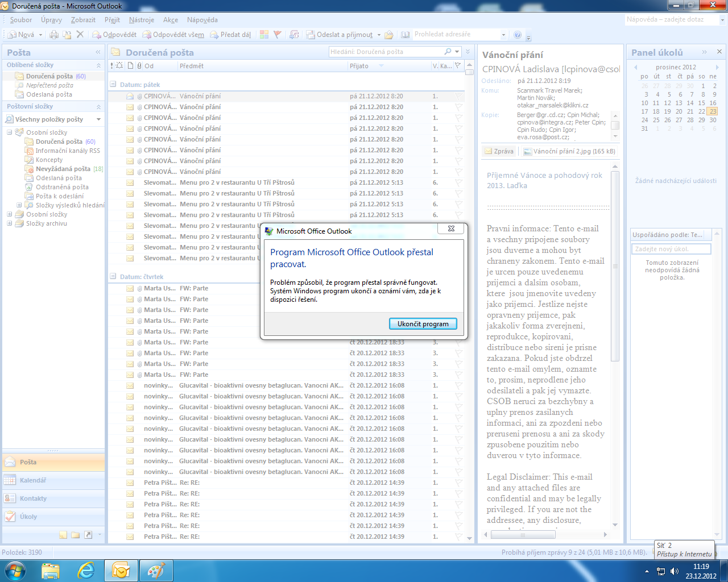Click Odpovědět všem reply-all button
This screenshot has width=728, height=582.
tap(173, 35)
